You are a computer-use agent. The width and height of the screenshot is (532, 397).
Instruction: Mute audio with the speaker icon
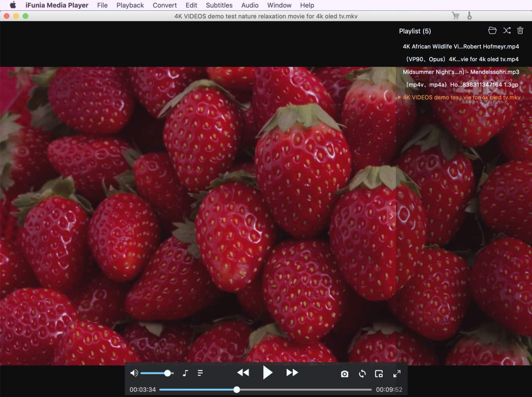click(134, 373)
